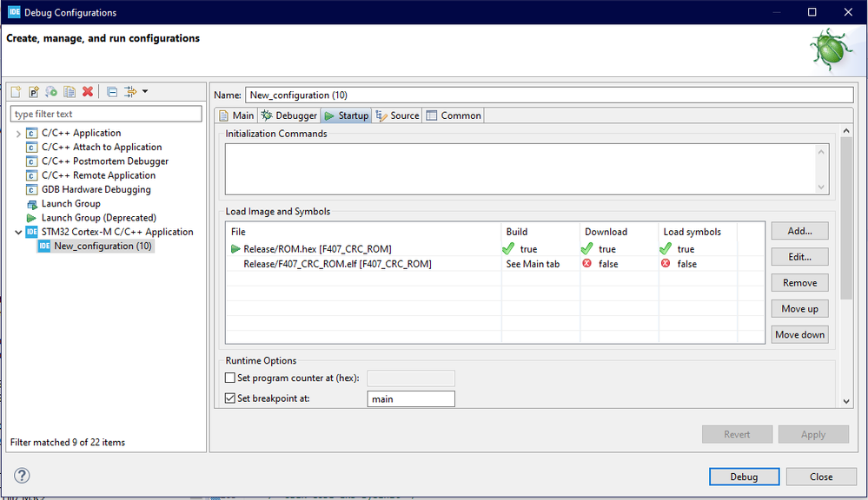Screen dimensions: 868x500
Task: Switch to the Debugger tab
Action: tap(289, 115)
